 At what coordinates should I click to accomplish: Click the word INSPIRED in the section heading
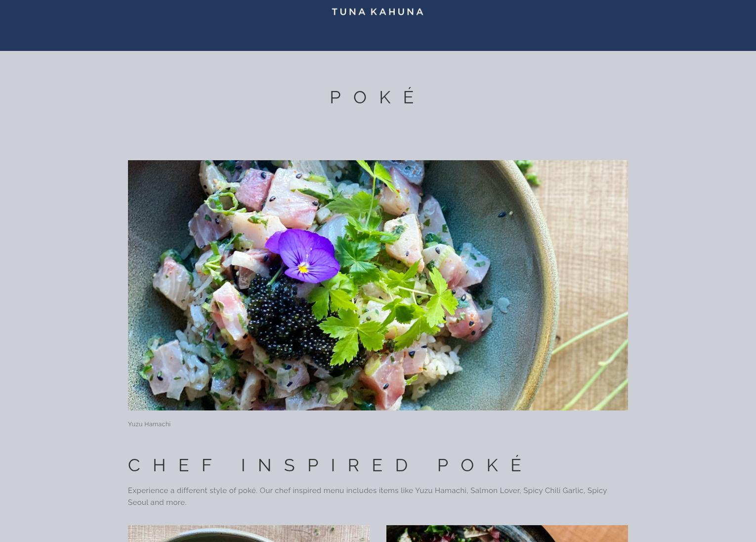coord(325,465)
